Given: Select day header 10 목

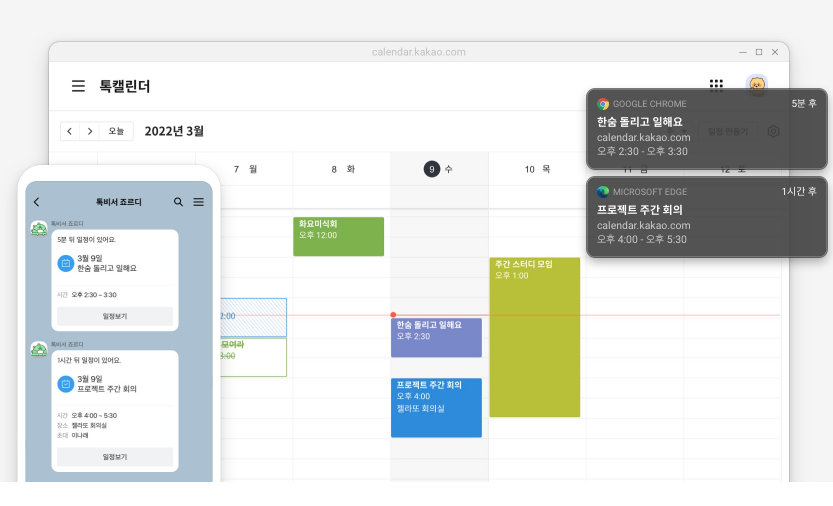Looking at the screenshot, I should 538,169.
